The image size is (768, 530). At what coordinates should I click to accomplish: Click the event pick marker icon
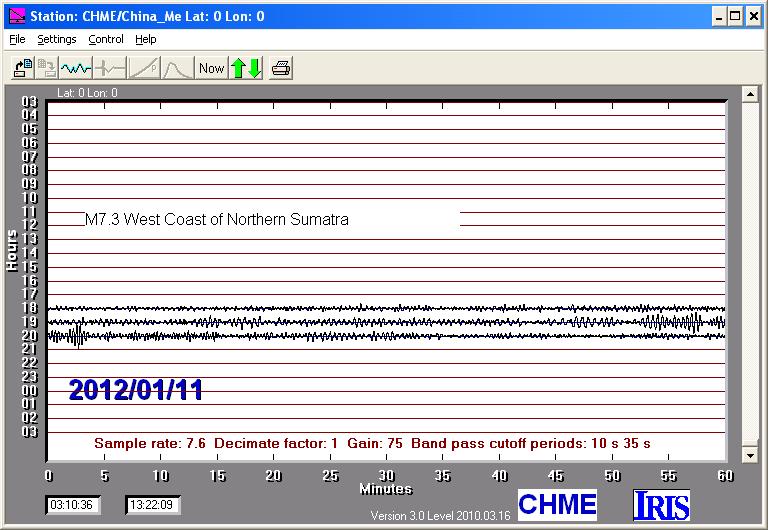pos(110,68)
